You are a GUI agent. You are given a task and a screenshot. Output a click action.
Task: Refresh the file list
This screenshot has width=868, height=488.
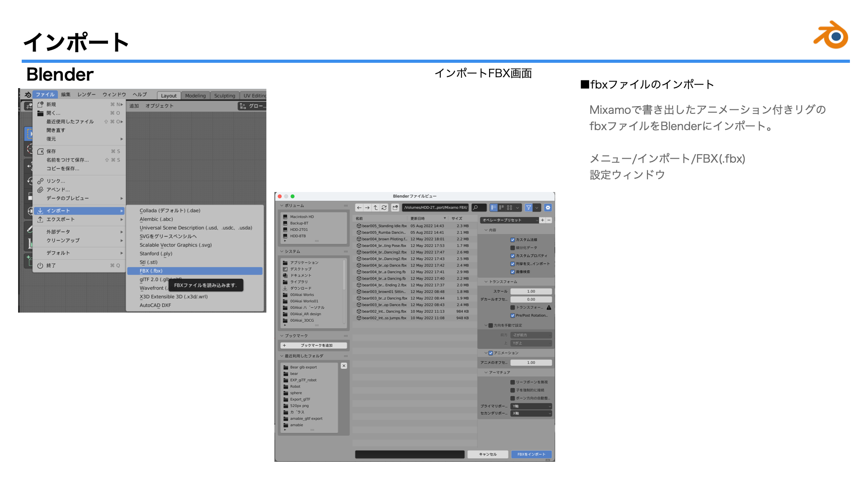click(x=384, y=208)
